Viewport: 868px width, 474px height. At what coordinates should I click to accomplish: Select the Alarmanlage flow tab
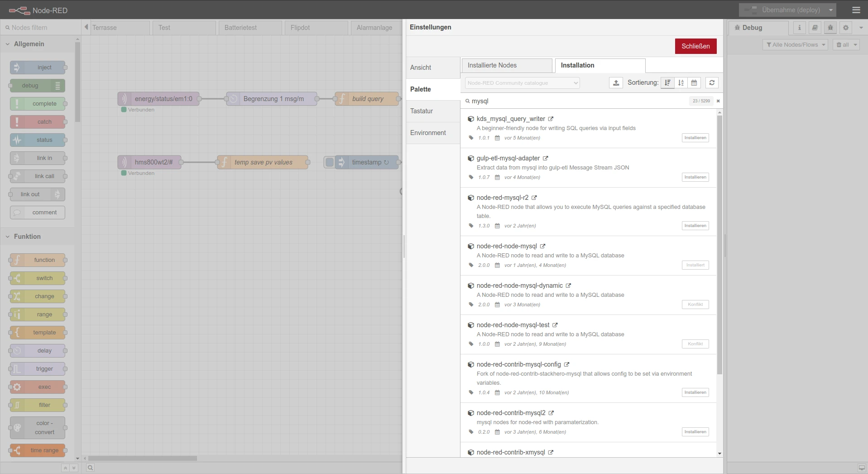[x=376, y=28]
